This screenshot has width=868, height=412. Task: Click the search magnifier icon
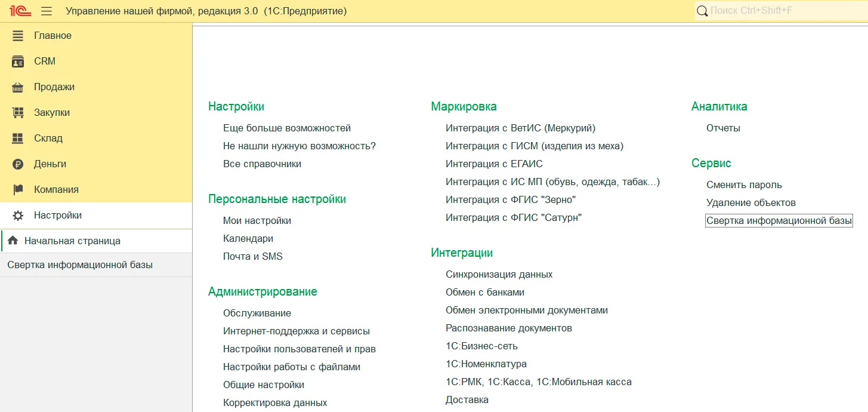pos(702,11)
